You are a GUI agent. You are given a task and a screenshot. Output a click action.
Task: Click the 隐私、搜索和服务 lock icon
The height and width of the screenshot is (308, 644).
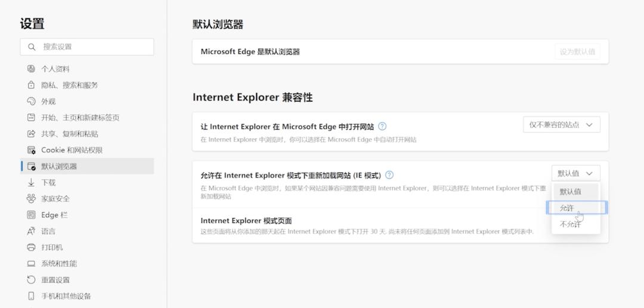coord(31,85)
